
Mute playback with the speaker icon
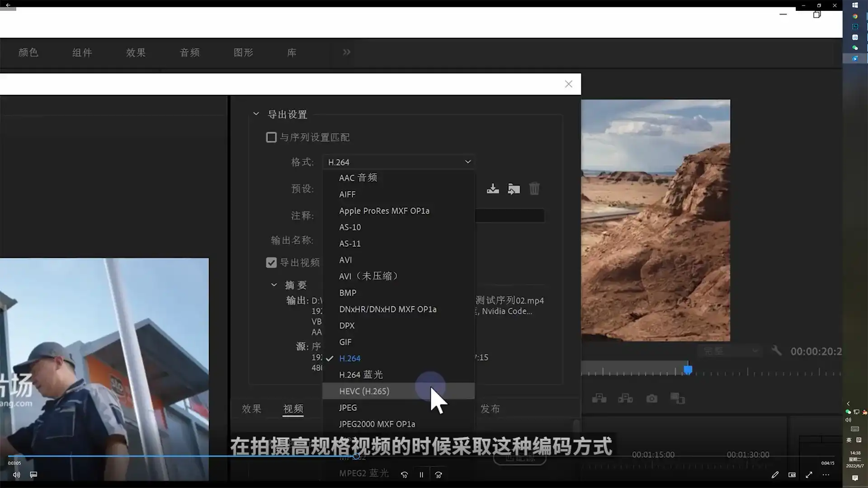click(16, 474)
